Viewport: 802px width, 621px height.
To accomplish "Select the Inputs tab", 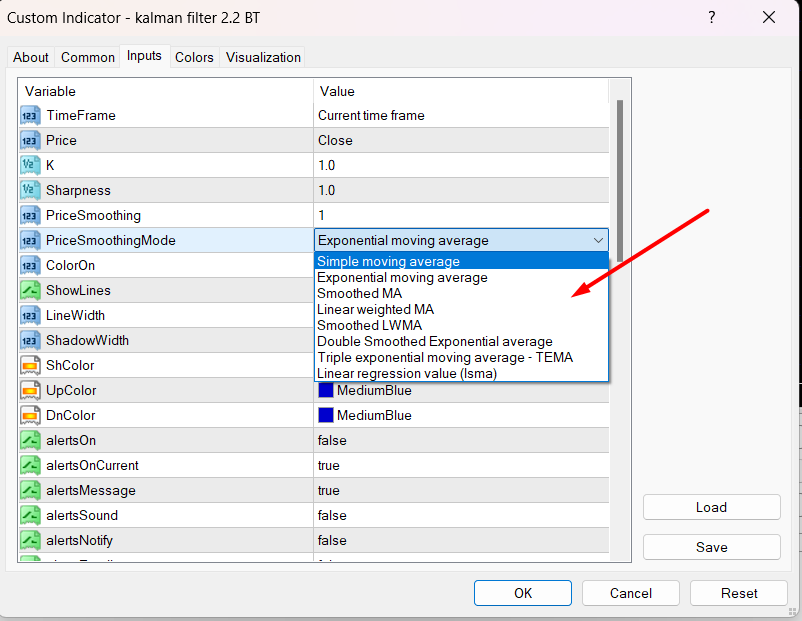I will coord(144,56).
